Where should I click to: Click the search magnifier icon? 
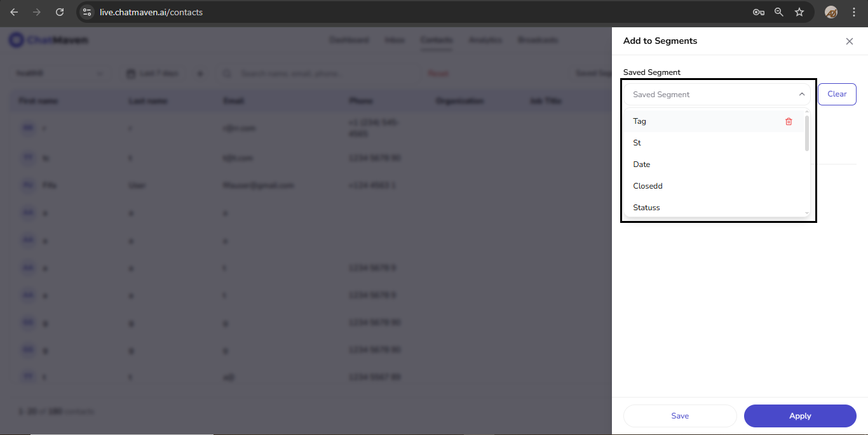[x=227, y=73]
